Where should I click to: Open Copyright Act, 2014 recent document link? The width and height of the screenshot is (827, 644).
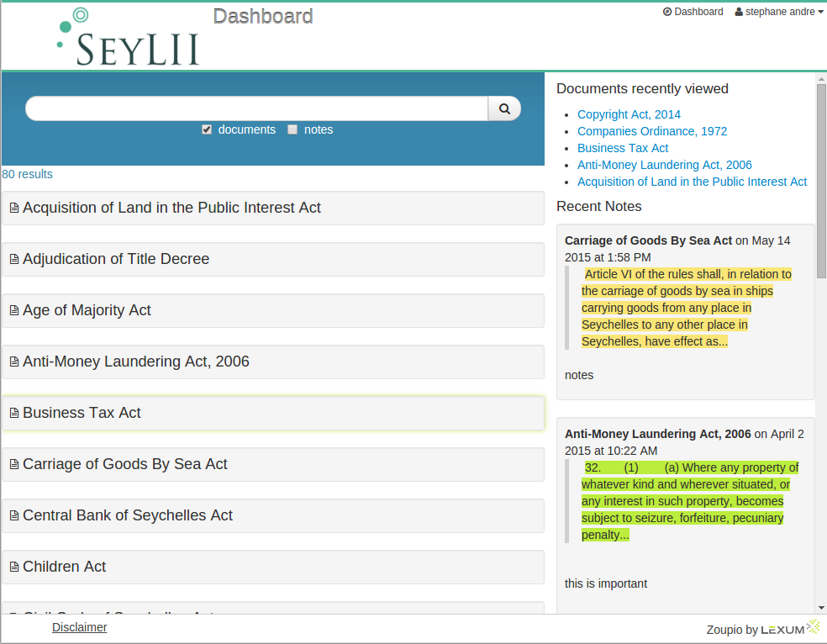click(x=629, y=114)
